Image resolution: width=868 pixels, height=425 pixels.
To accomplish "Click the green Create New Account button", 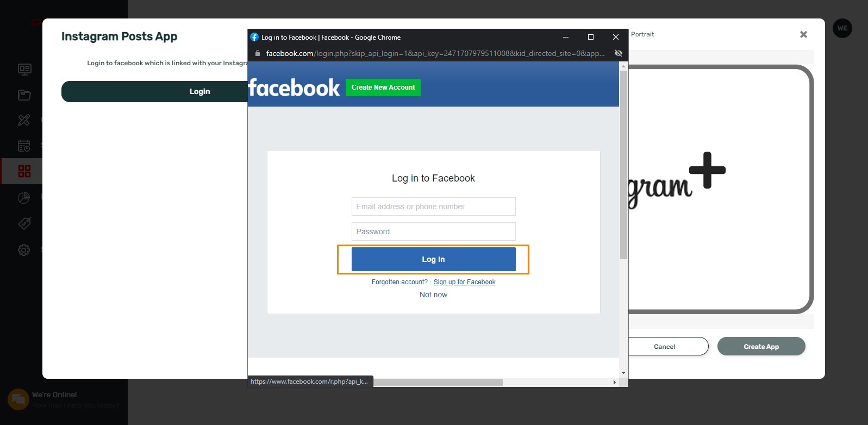I will 383,87.
